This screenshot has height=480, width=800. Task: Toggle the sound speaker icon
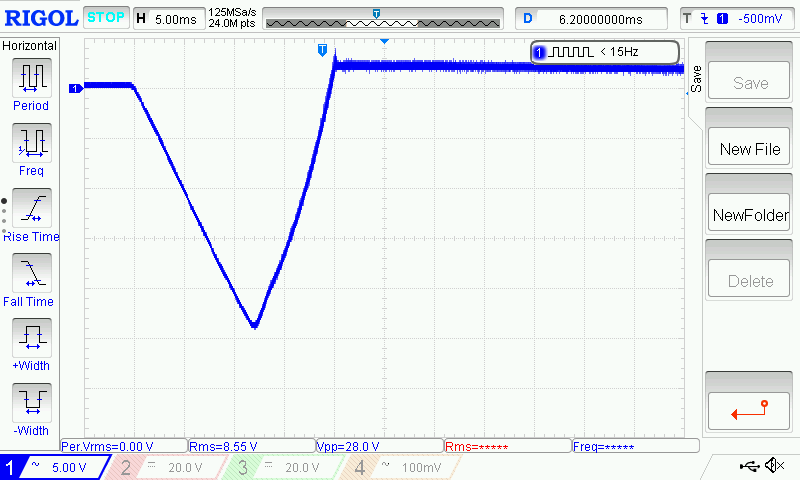[x=773, y=466]
